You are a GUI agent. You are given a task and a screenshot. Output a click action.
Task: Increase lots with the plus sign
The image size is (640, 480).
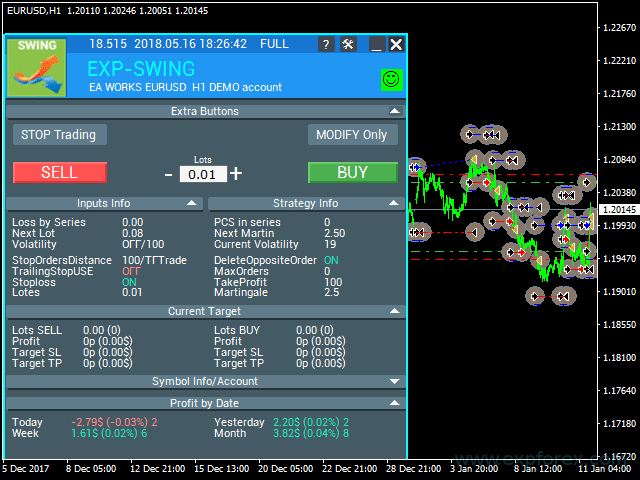236,173
